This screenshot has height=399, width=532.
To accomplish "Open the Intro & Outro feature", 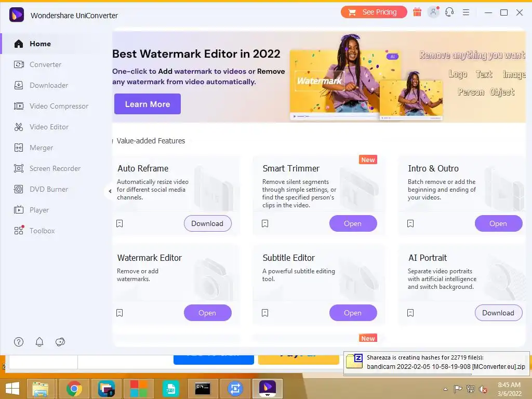I will (x=498, y=223).
